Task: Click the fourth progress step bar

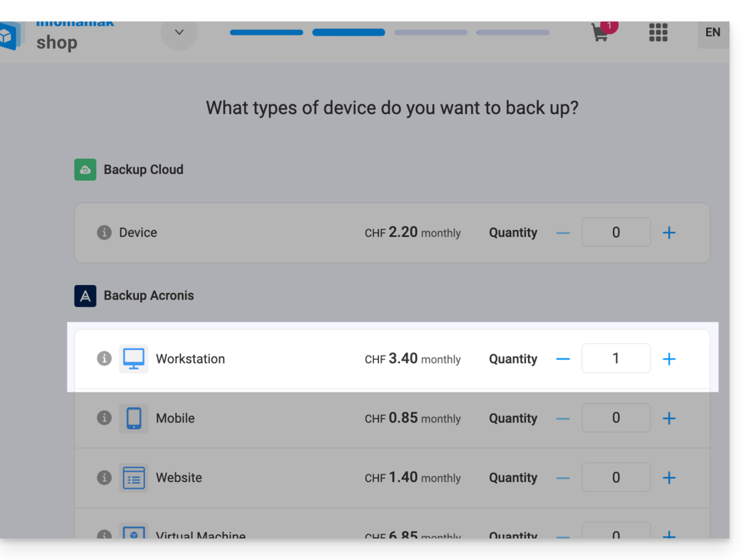Action: point(513,33)
